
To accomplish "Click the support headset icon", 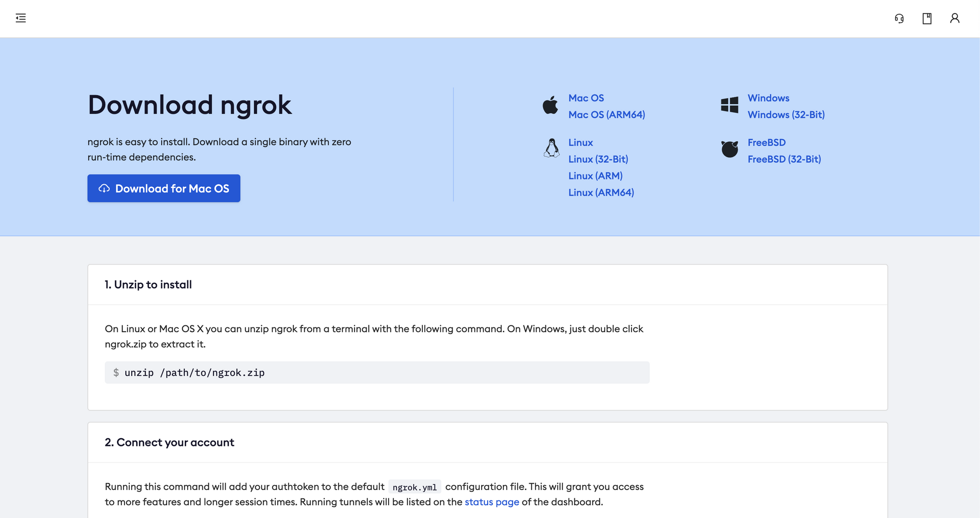I will tap(899, 18).
